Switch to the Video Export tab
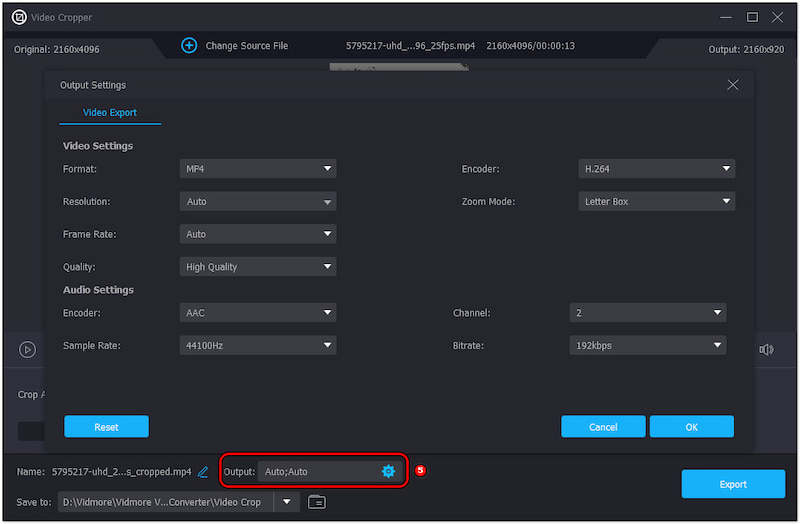The width and height of the screenshot is (800, 524). (110, 113)
